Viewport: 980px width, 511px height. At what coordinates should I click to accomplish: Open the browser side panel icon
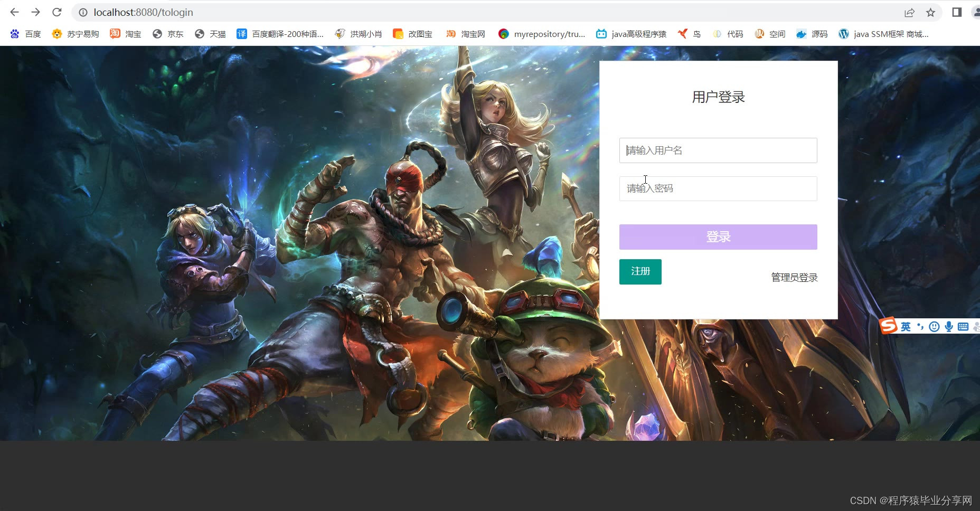click(957, 12)
